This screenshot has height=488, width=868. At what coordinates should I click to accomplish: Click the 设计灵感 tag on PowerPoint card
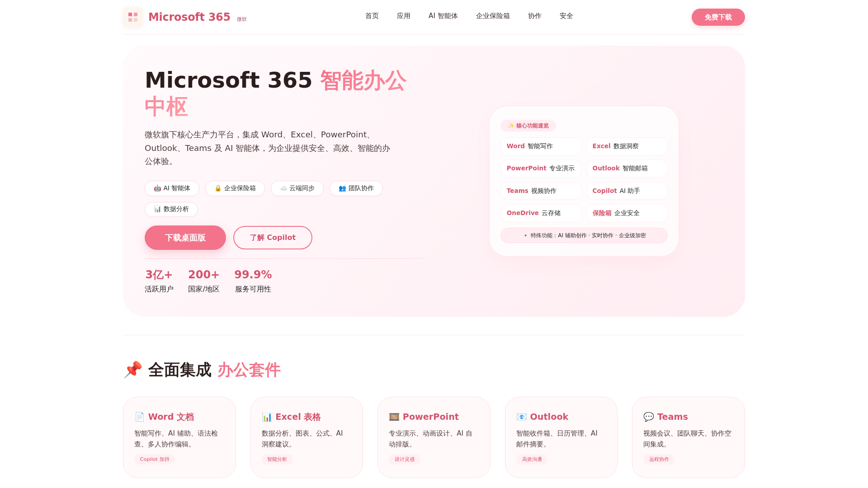click(x=405, y=459)
